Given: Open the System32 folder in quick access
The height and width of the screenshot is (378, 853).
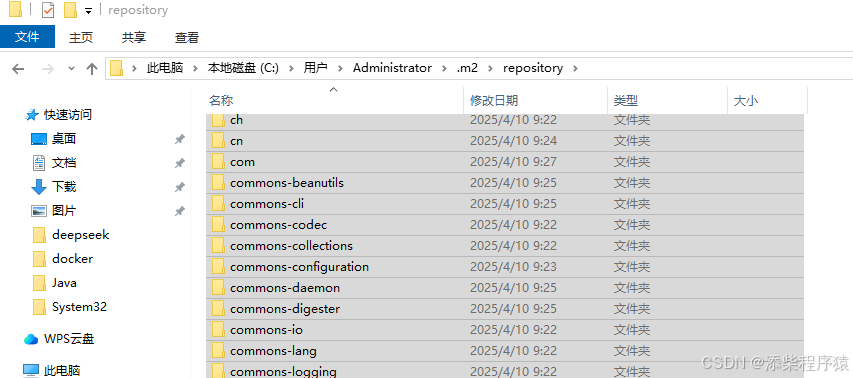Looking at the screenshot, I should coord(79,306).
